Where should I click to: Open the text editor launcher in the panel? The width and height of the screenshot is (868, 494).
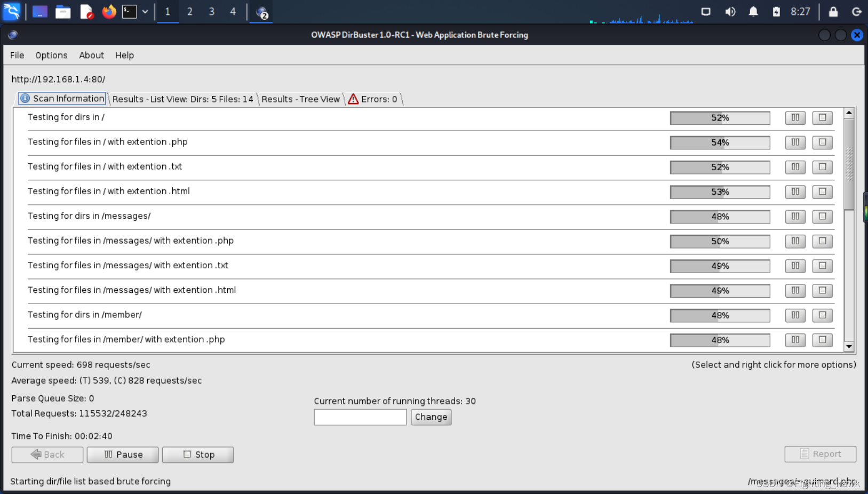86,11
